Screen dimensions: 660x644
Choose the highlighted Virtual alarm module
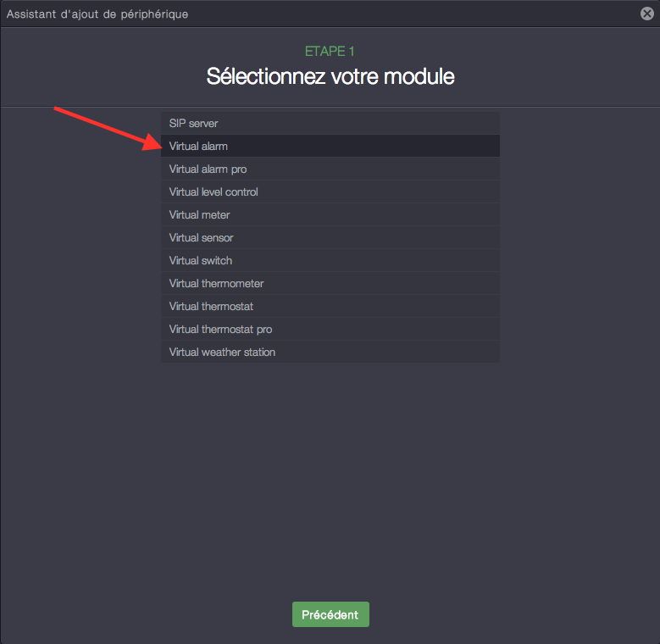330,147
